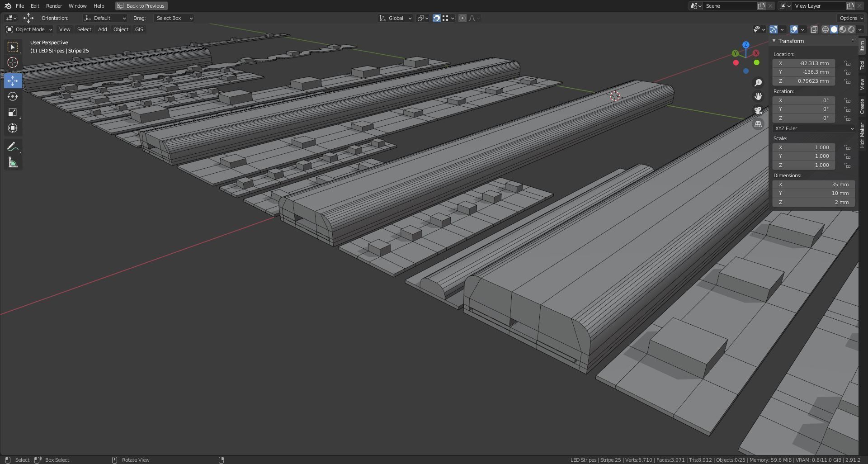This screenshot has width=868, height=464.
Task: Open the Global transform orientation dropdown
Action: pyautogui.click(x=395, y=18)
